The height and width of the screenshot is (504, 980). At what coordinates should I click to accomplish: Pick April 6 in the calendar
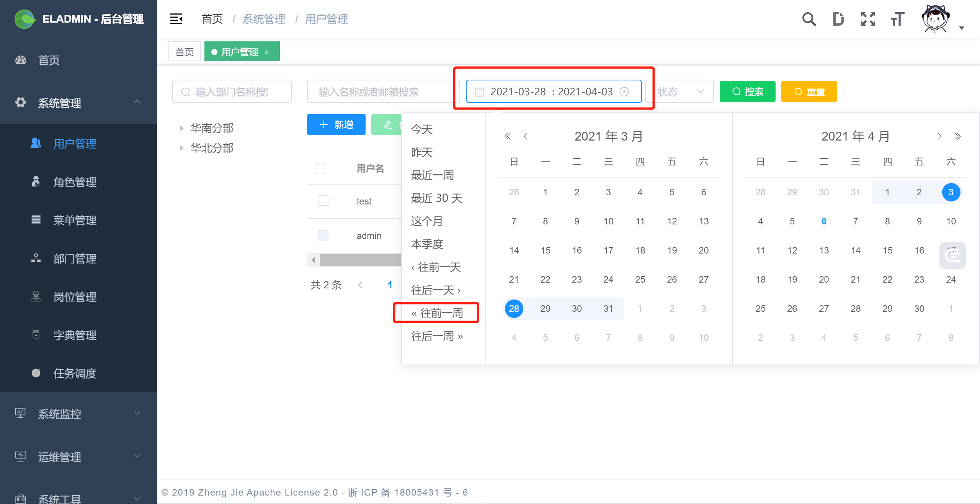824,221
